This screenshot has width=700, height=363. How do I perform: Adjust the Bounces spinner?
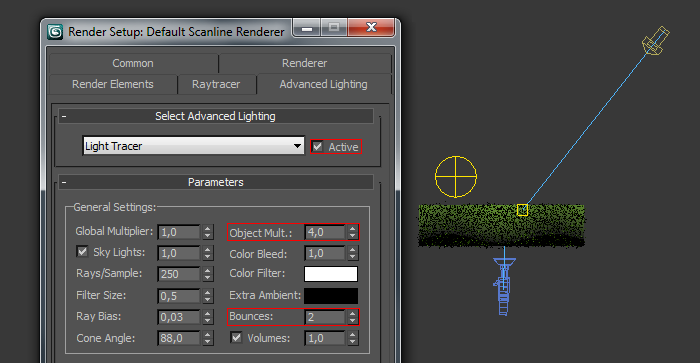pyautogui.click(x=353, y=317)
